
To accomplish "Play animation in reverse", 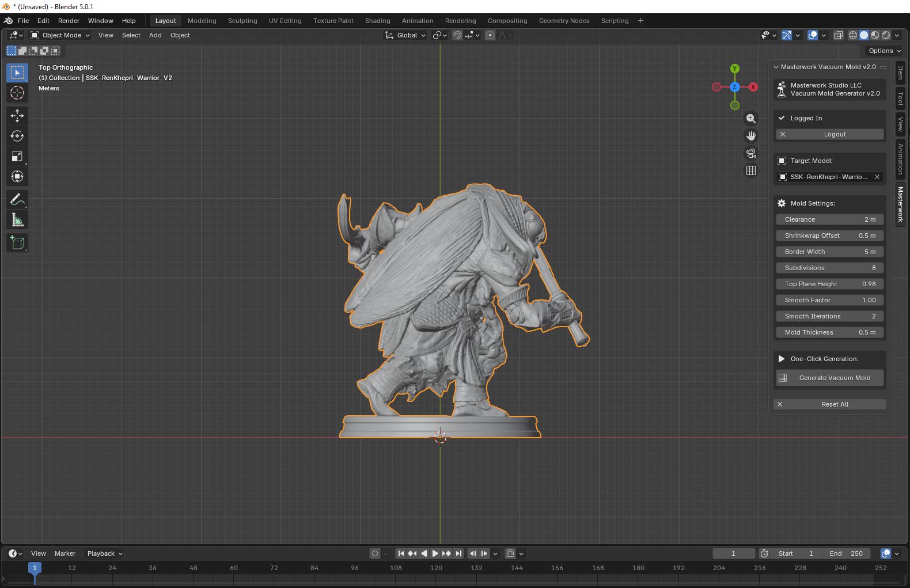I will point(424,553).
